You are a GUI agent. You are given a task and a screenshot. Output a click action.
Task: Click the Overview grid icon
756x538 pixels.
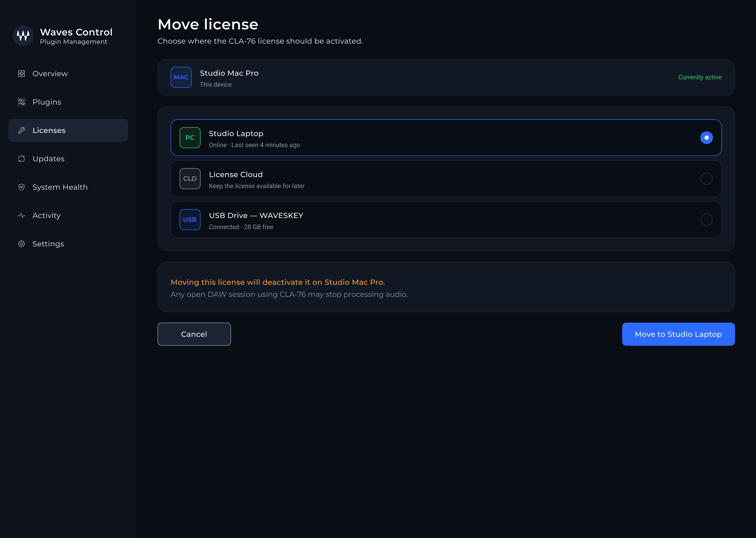pos(22,74)
